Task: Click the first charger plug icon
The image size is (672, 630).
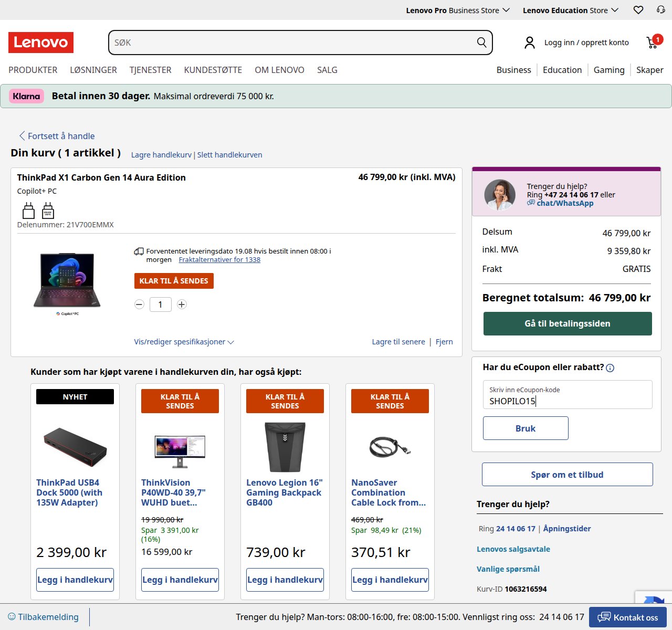Action: [29, 211]
